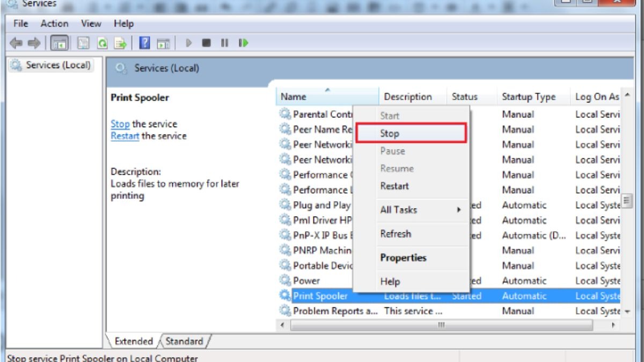Open the View menu
The image size is (644, 362).
tap(91, 24)
